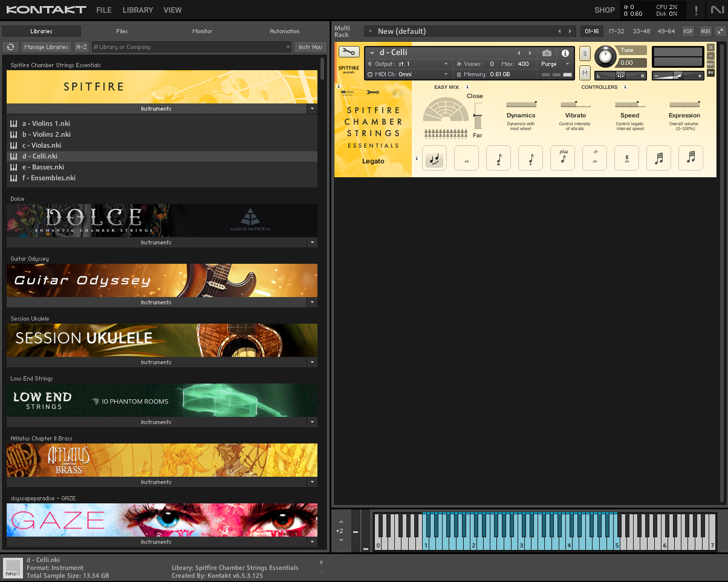Click the Easy Mix info icon
Viewport: 728px width, 582px height.
pyautogui.click(x=467, y=87)
